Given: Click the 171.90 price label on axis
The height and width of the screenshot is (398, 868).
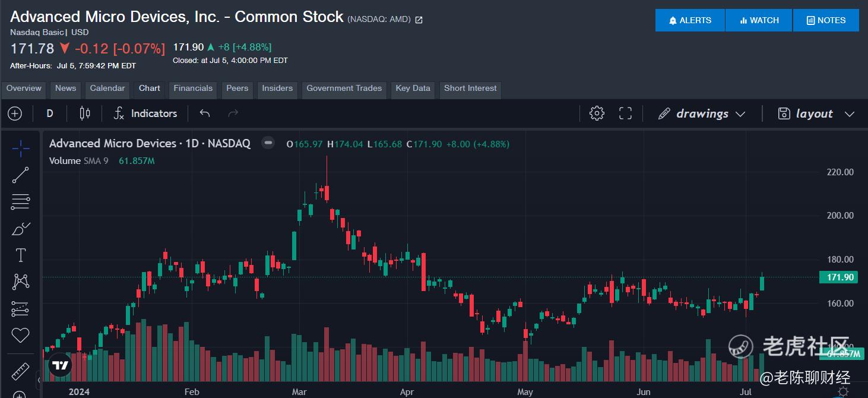Looking at the screenshot, I should [837, 277].
